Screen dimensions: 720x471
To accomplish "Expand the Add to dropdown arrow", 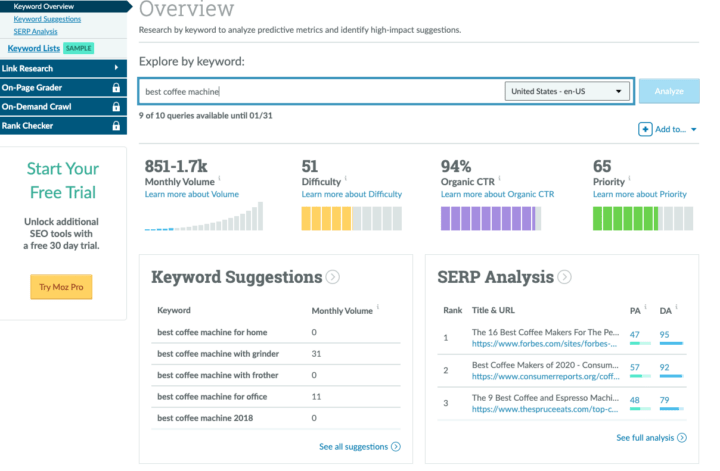I will click(693, 129).
